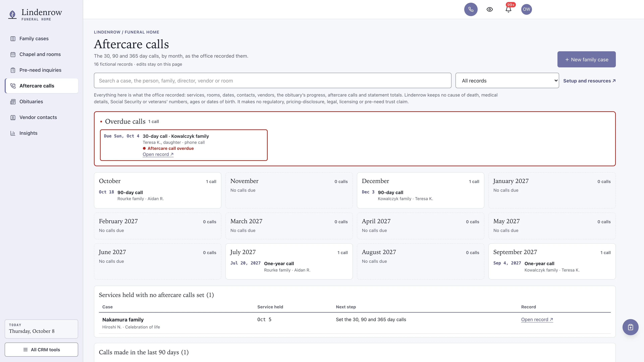Click the Pre-need inquiries clipboard icon
Viewport: 644px width, 362px height.
[13, 70]
